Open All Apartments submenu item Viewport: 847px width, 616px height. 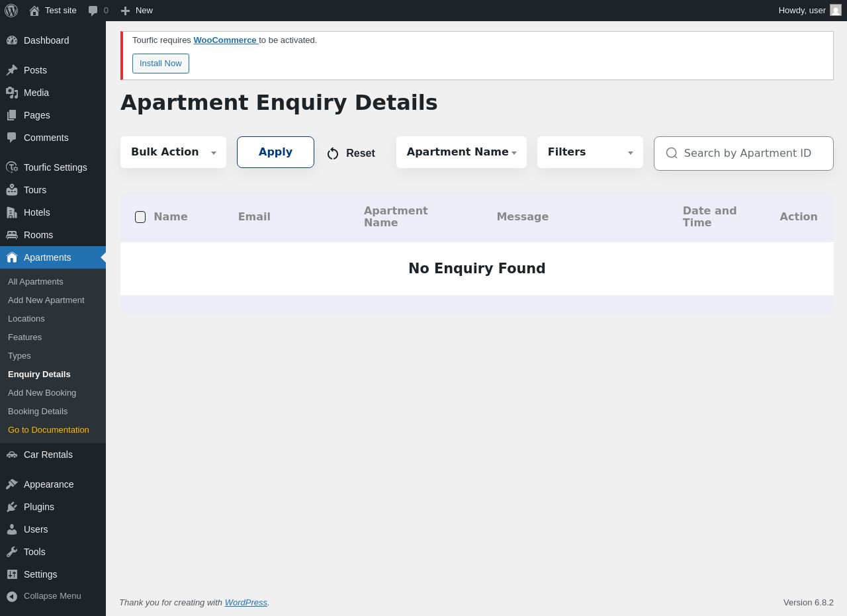36,282
